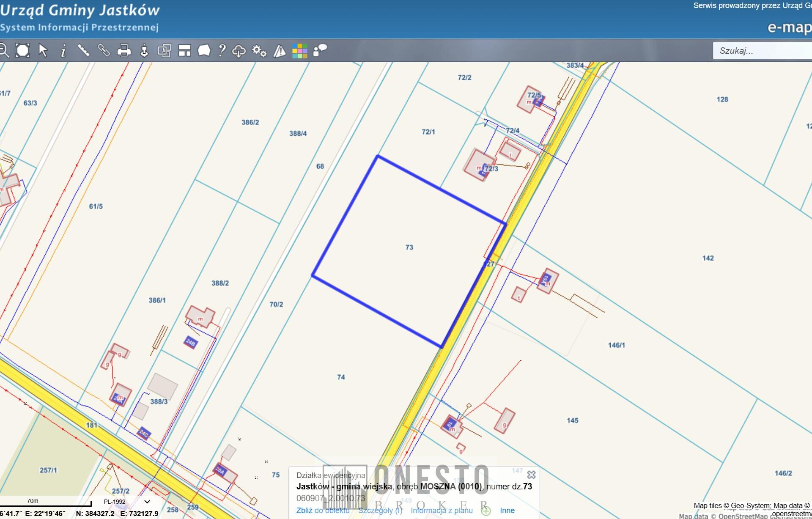This screenshot has height=519, width=812.
Task: Click 'Informacja z planu' link
Action: (x=442, y=511)
